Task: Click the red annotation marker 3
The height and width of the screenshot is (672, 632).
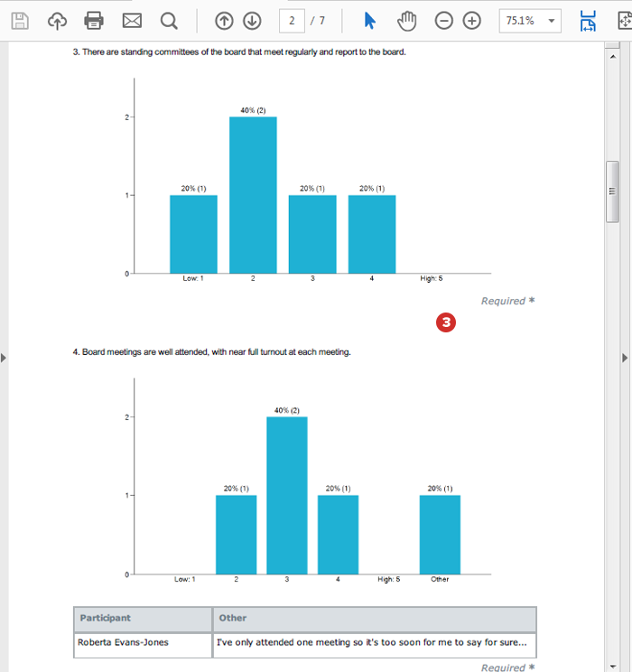Action: pos(445,321)
